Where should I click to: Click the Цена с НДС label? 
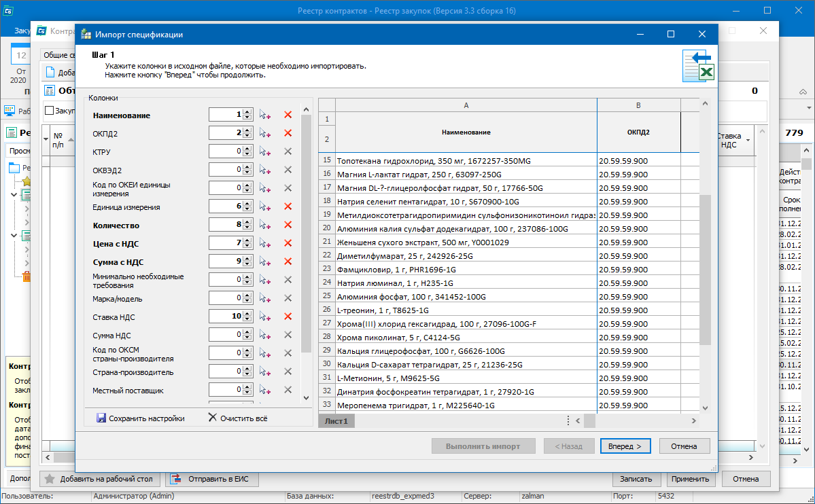point(116,244)
